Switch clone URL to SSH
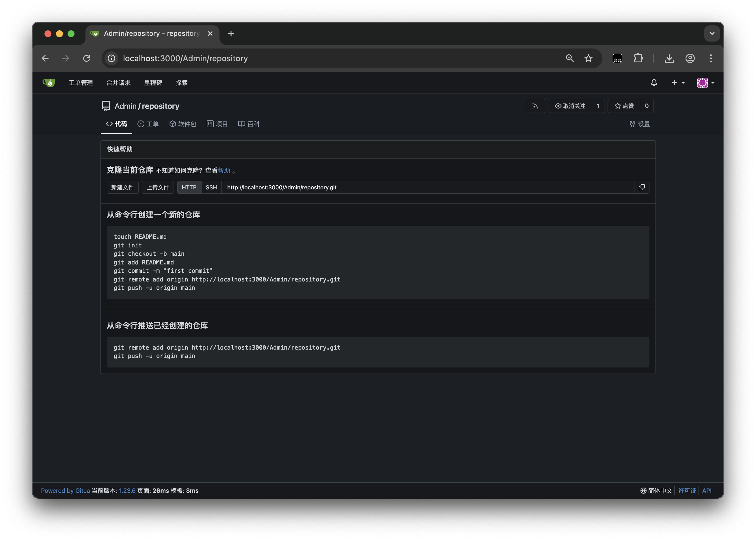This screenshot has width=756, height=541. [x=211, y=187]
